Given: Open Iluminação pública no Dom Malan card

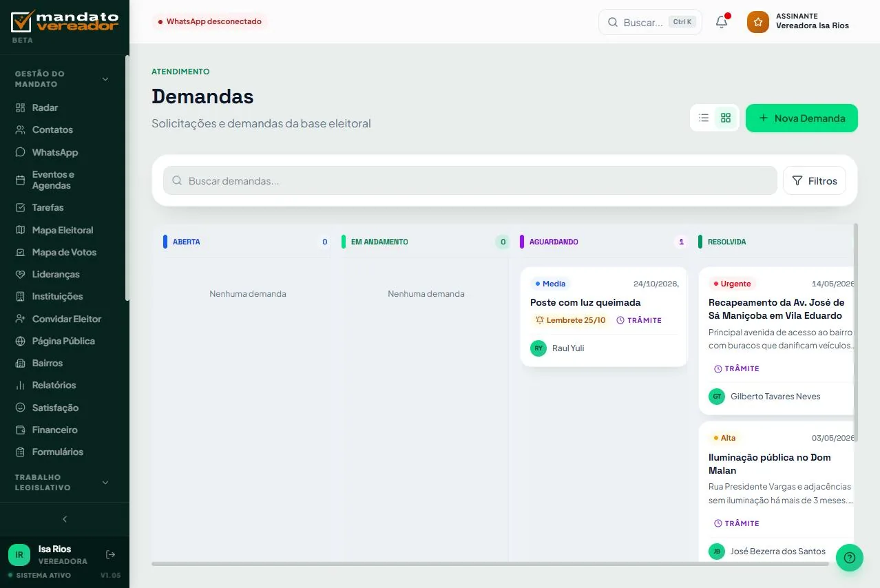Looking at the screenshot, I should click(x=777, y=492).
